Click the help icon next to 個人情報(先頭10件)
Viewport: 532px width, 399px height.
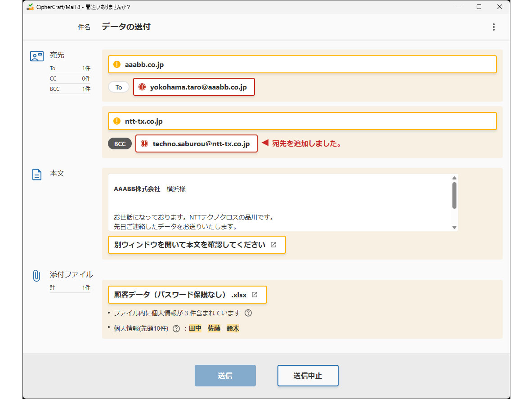[x=175, y=328]
